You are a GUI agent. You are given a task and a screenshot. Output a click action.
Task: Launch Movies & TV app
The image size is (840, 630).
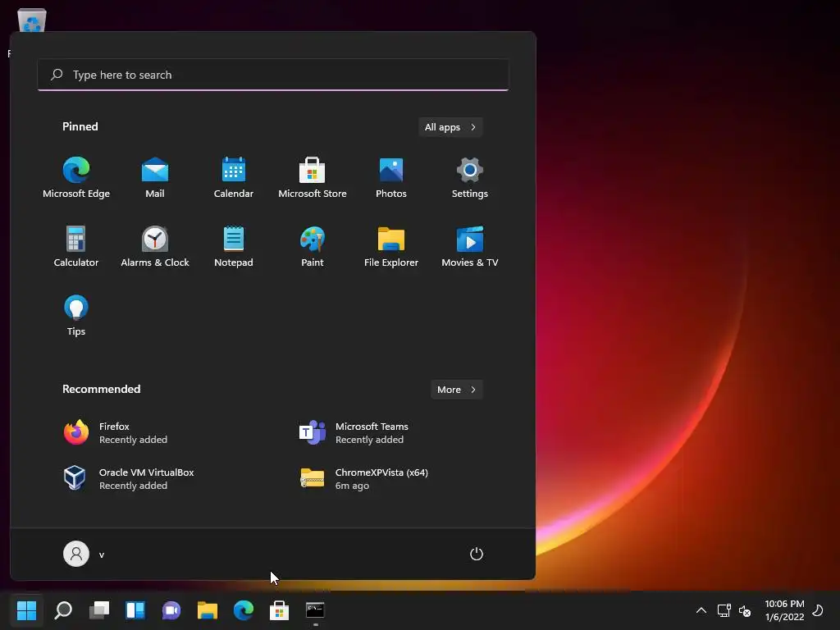coord(470,246)
